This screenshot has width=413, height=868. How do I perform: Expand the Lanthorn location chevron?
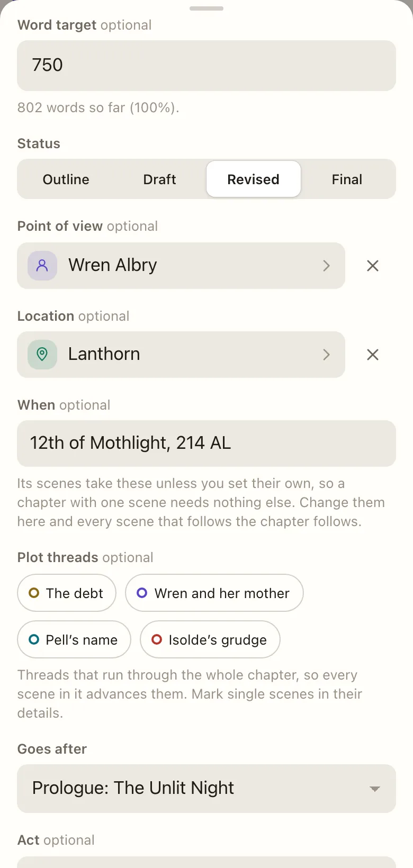[327, 355]
